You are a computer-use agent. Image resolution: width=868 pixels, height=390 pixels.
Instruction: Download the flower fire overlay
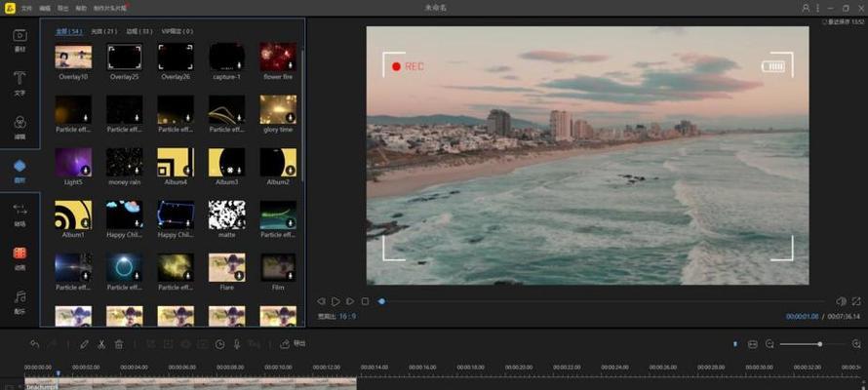[x=290, y=65]
